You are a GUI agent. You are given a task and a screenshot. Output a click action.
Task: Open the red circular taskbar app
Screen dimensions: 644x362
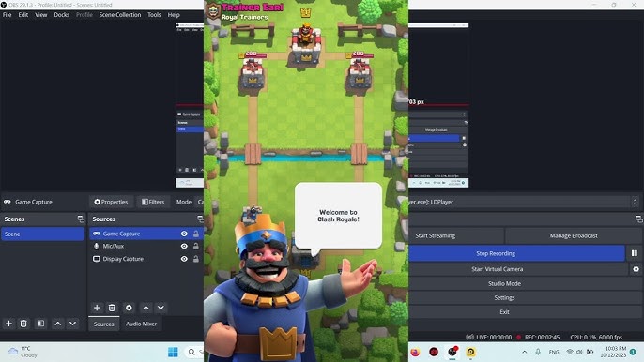coord(434,352)
